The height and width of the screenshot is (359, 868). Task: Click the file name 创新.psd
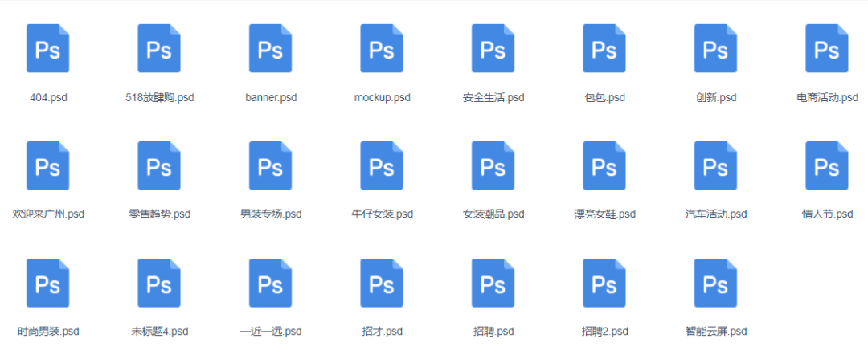716,98
